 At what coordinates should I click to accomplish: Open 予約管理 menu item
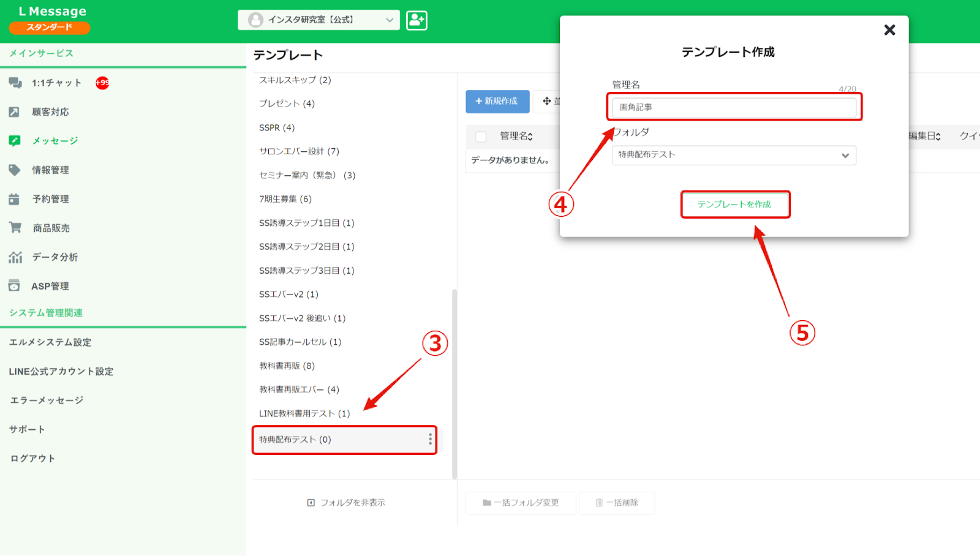(51, 199)
